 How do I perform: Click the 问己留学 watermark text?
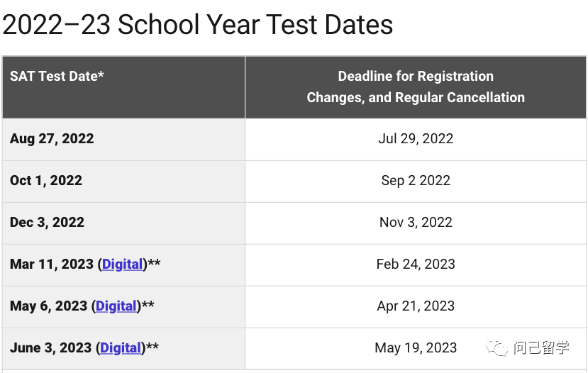[541, 347]
